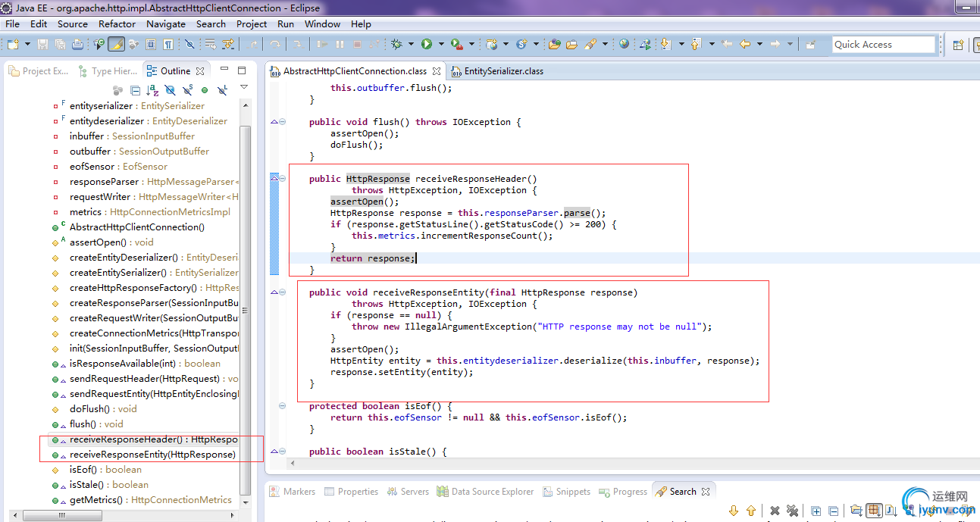Select EntitySerializer.class editor tab

tap(497, 70)
